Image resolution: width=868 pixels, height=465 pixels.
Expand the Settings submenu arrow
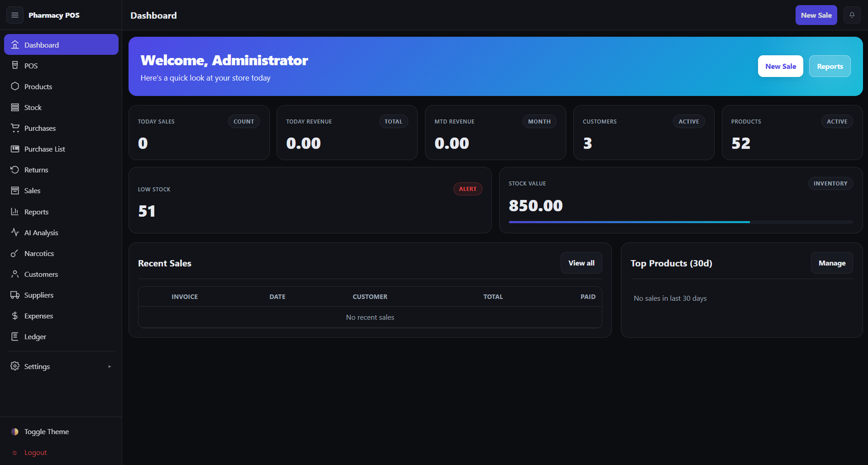[110, 366]
